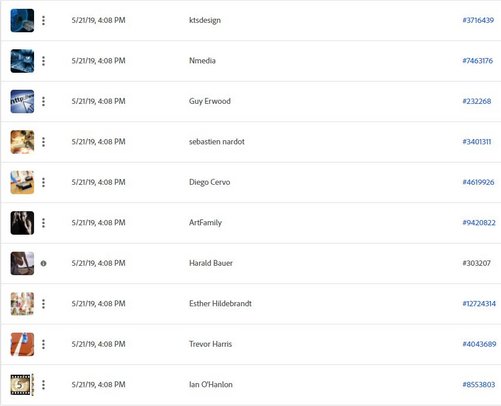Open the three-dot menu for sebastien nardot row
Image resolution: width=501 pixels, height=406 pixels.
pyautogui.click(x=43, y=142)
